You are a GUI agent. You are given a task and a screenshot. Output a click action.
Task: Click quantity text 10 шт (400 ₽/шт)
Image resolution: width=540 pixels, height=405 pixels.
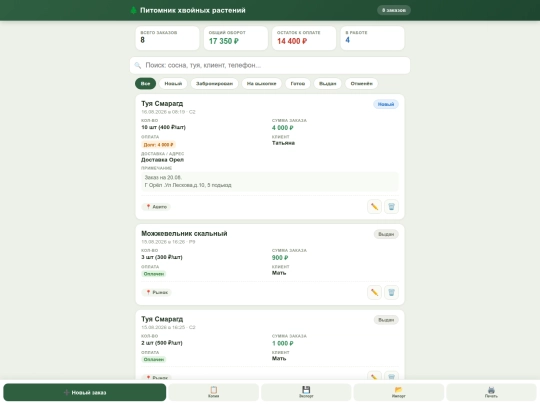[x=163, y=127]
